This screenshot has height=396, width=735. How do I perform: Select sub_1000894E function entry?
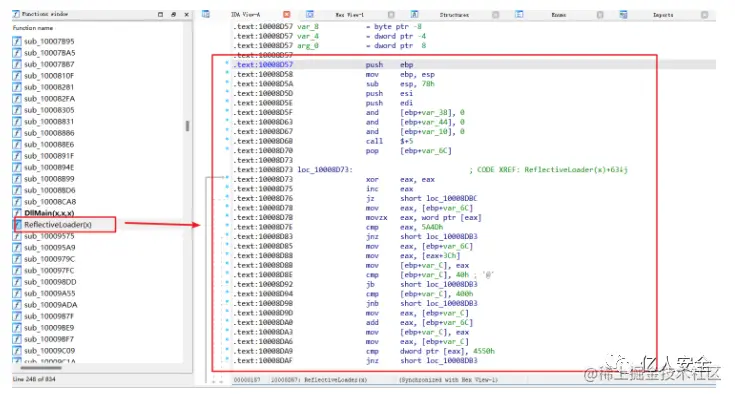(x=49, y=167)
